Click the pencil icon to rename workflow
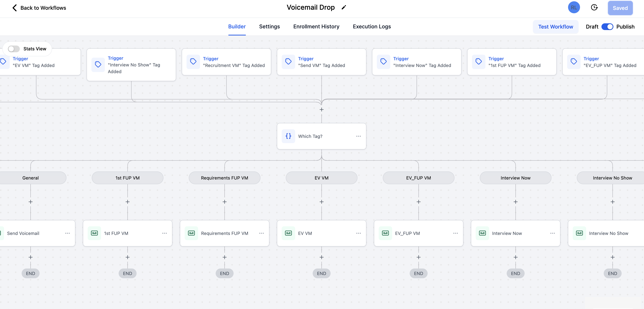The width and height of the screenshot is (644, 309). [x=344, y=7]
